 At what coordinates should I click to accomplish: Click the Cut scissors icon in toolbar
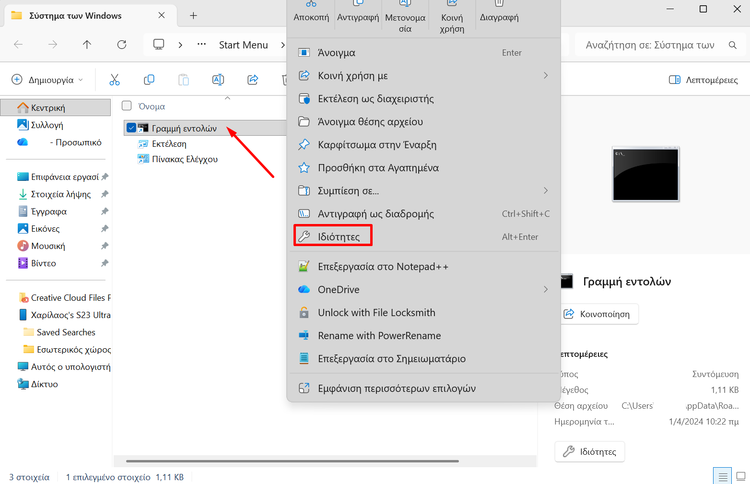click(114, 80)
